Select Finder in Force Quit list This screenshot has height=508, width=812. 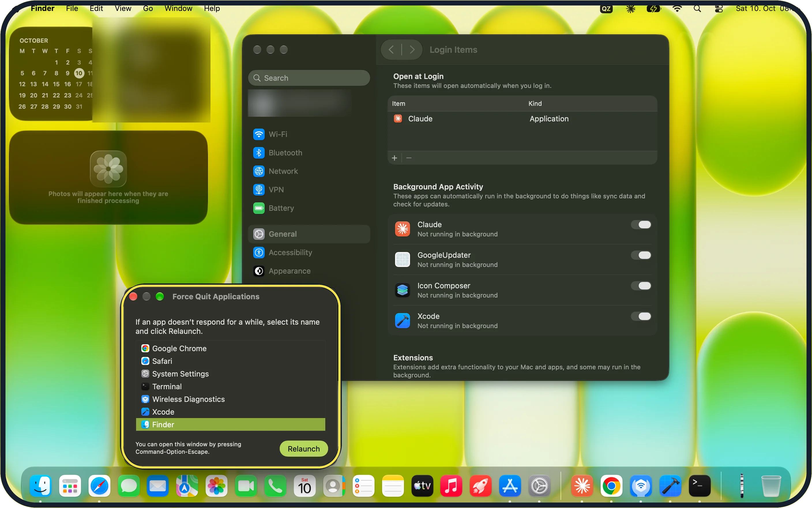230,425
